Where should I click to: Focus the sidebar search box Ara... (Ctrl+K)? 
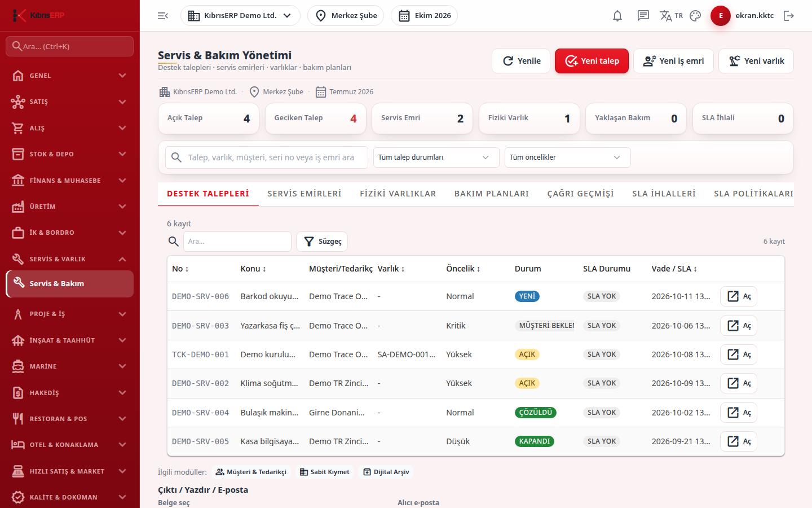[x=69, y=46]
